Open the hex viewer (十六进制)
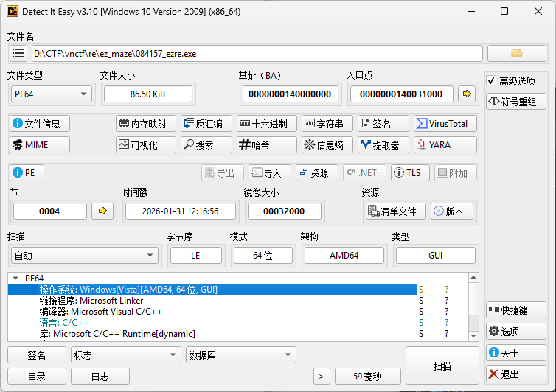 click(x=267, y=124)
